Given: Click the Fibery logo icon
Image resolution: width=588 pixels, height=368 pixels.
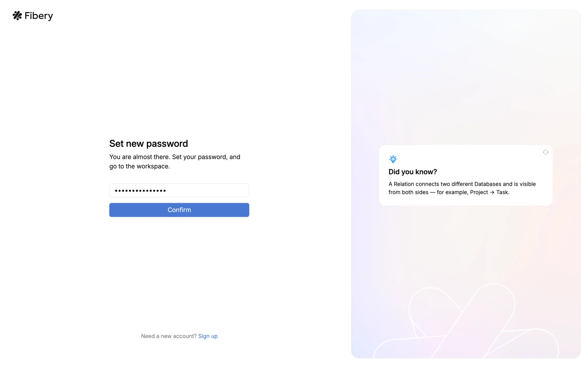Looking at the screenshot, I should [17, 16].
